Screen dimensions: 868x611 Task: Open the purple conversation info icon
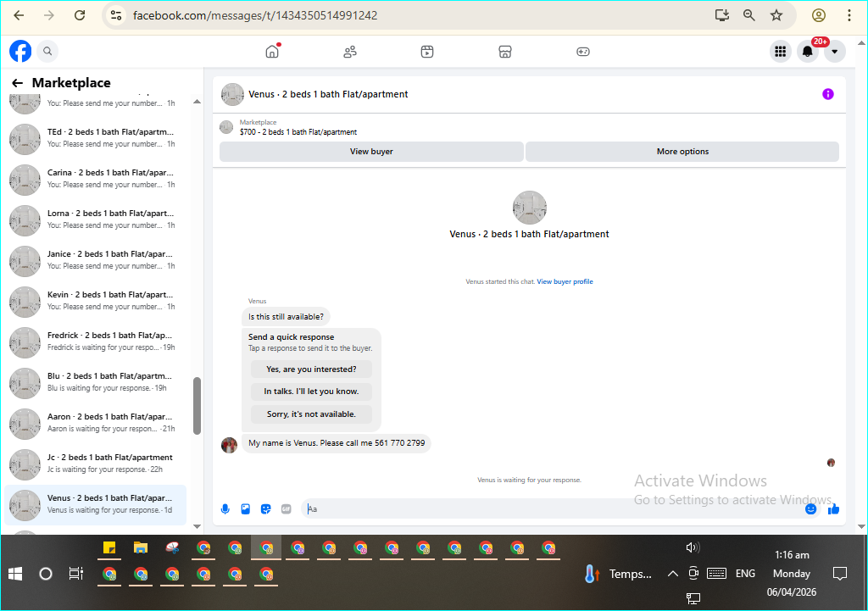[827, 94]
